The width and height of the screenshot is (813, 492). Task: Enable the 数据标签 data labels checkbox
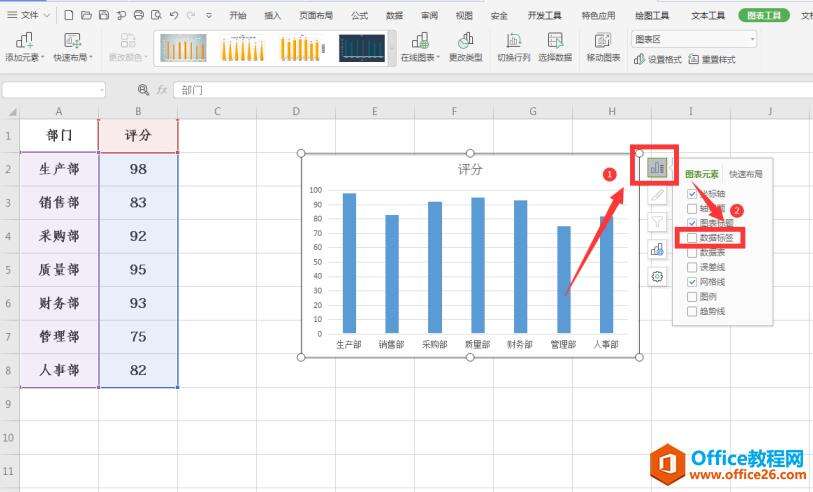click(x=692, y=239)
